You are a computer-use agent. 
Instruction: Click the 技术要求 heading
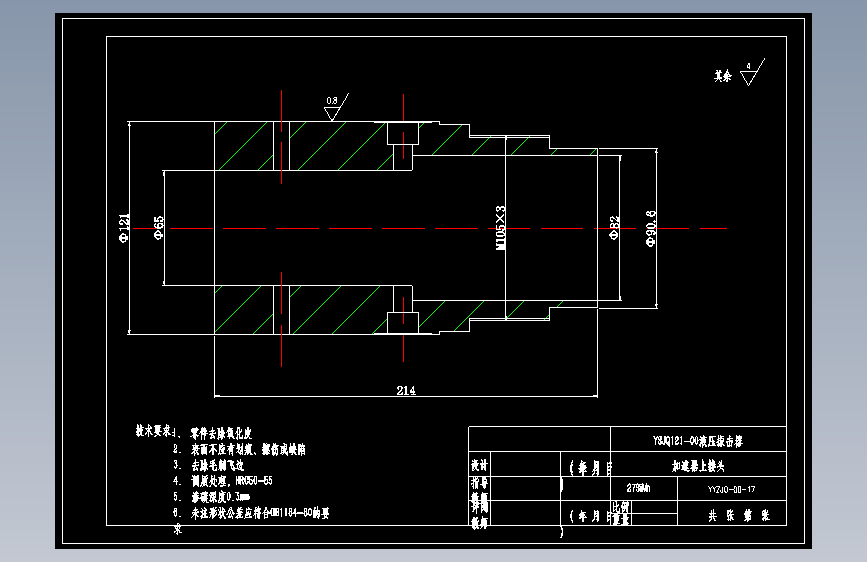[154, 430]
